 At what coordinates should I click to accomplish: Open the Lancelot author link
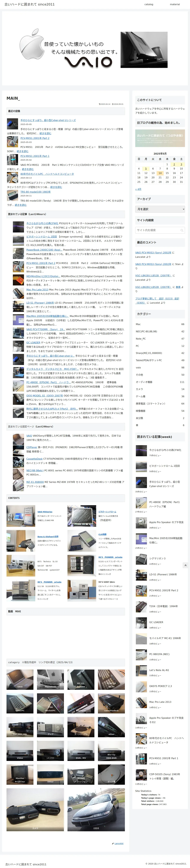119,843
